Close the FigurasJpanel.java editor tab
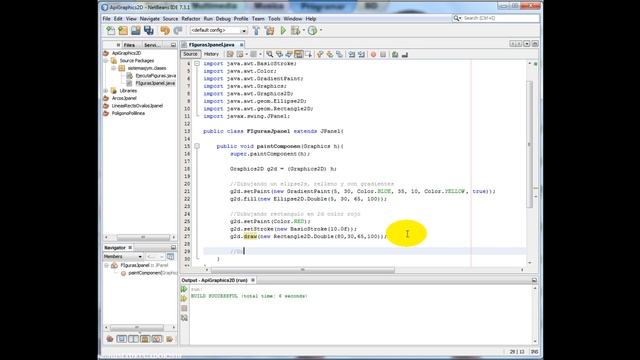Screen dimensions: 640x360 click(x=241, y=44)
